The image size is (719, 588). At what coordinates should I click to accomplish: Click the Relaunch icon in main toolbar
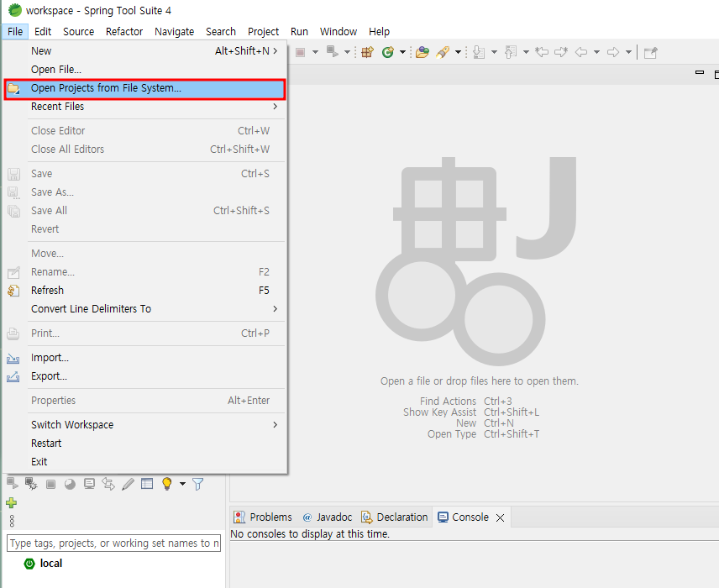click(x=333, y=52)
